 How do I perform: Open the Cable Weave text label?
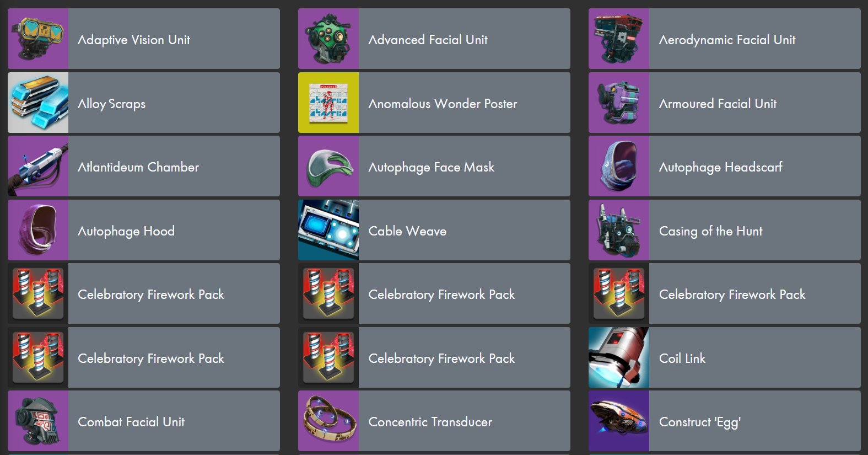pos(407,231)
